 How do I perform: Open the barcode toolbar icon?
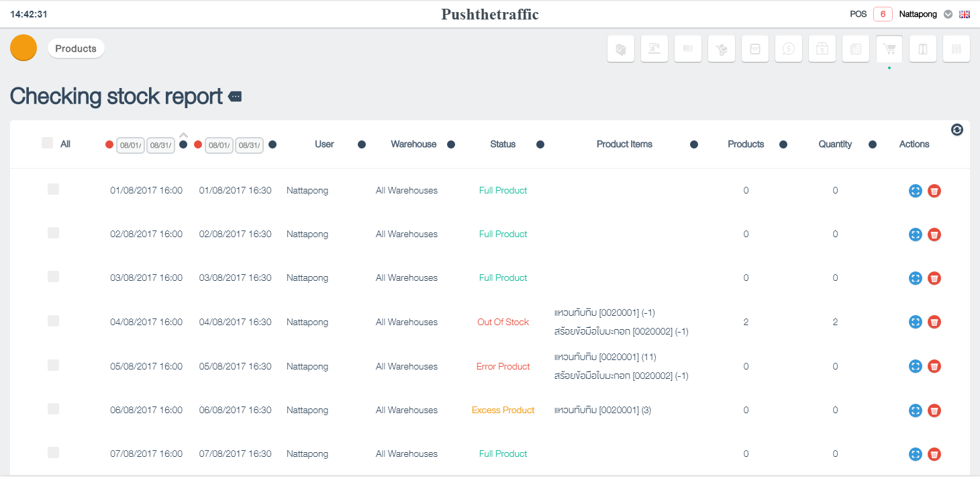click(x=688, y=49)
